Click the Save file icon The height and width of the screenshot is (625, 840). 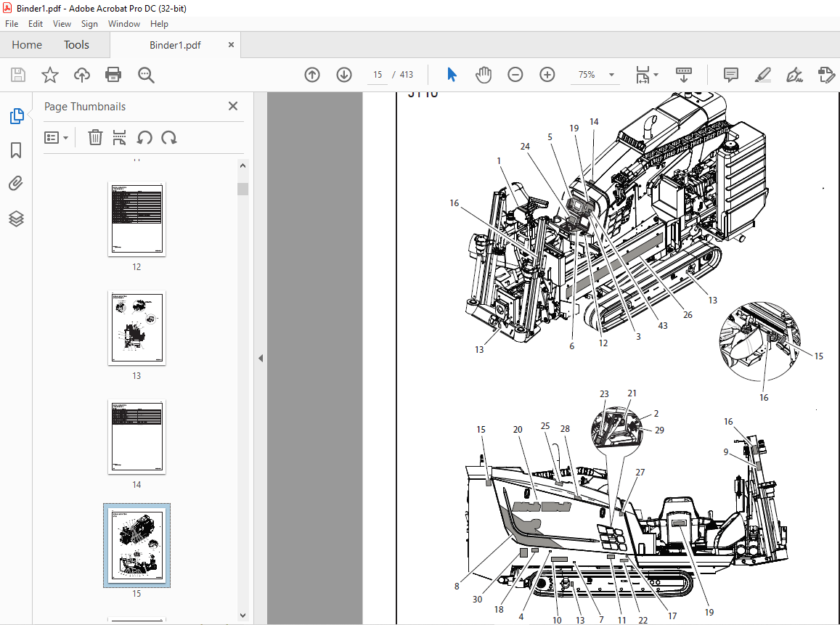(x=17, y=75)
